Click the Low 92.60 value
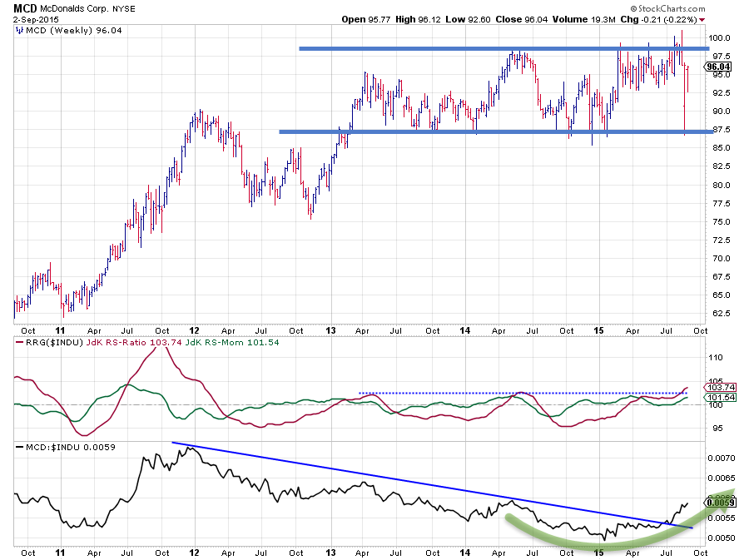The height and width of the screenshot is (560, 749). [468, 20]
